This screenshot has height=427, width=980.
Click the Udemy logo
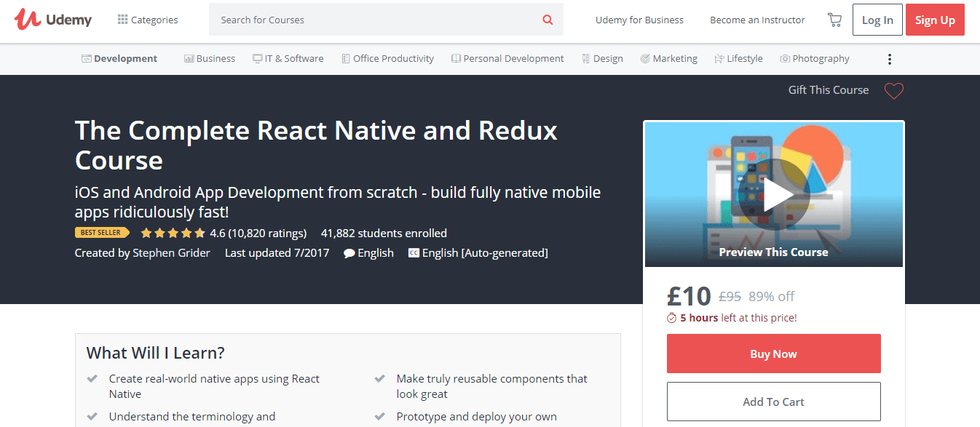[53, 20]
